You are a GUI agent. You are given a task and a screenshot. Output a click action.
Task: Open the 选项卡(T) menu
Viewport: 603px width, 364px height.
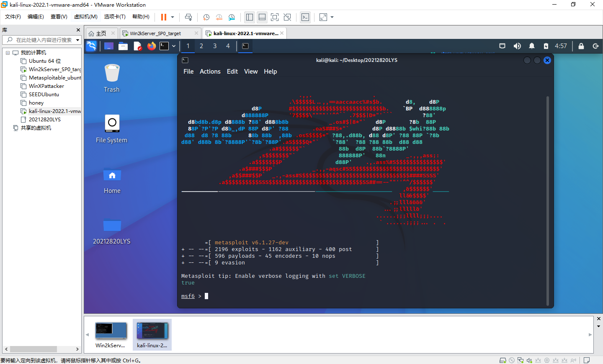pos(115,17)
